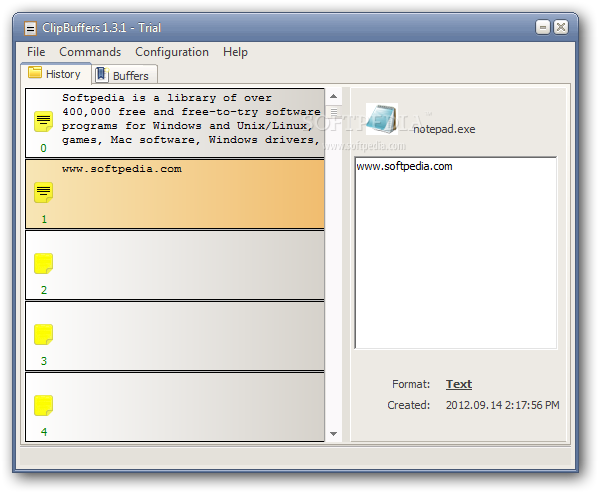This screenshot has width=599, height=493.
Task: Switch to the Buffers tab
Action: (x=125, y=75)
